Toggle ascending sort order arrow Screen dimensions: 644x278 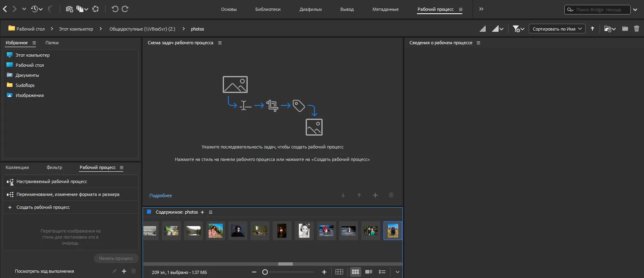coord(592,29)
